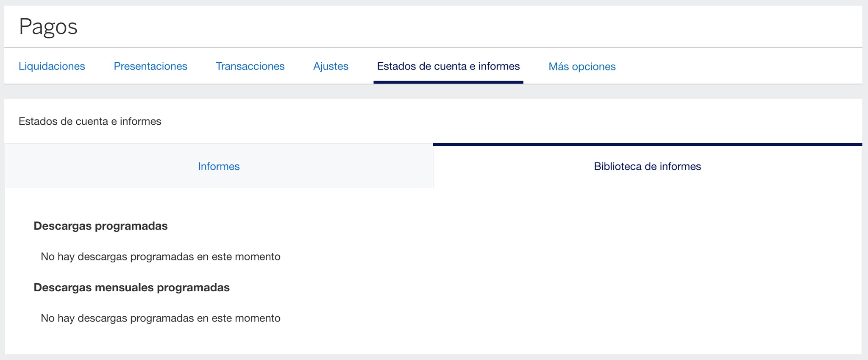Switch to the Presentaciones tab
Screen dimensions: 868x360
click(150, 66)
